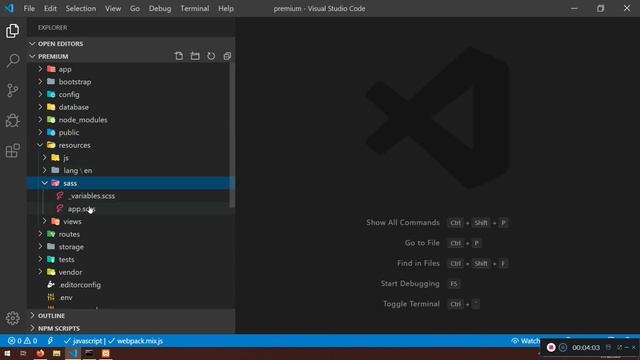Open the Go menu
Screen dimensions: 640x360
pyautogui.click(x=135, y=8)
